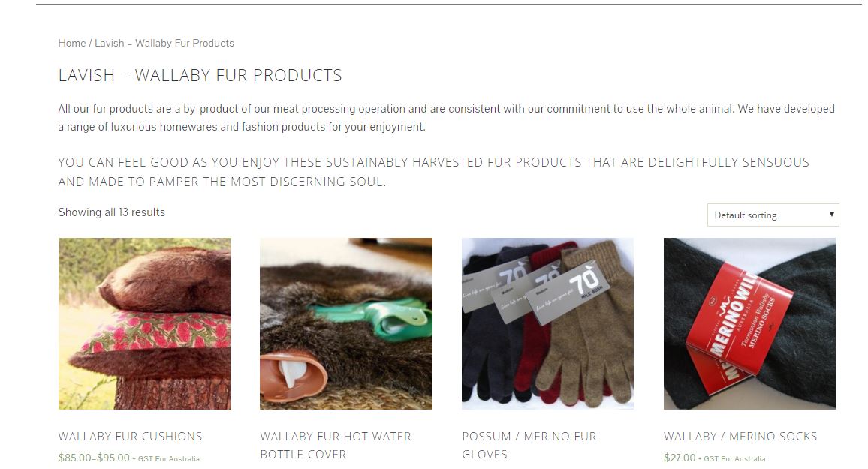Click the green hot water bottle in photo
The image size is (868, 469).
click(369, 318)
